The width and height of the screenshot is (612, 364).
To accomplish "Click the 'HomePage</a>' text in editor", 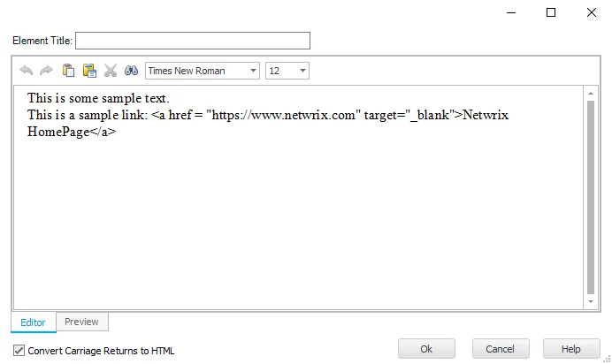I will (x=72, y=132).
